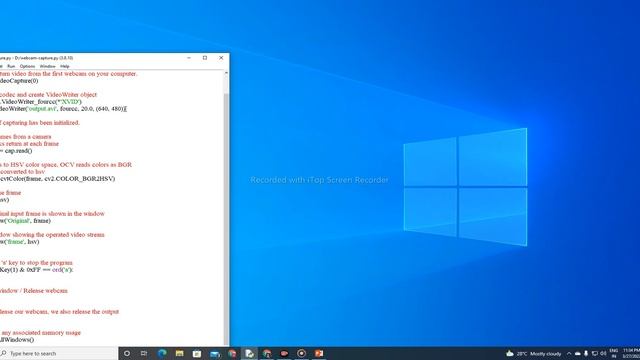Click the microphone tray icon
The image size is (640, 360).
586,353
